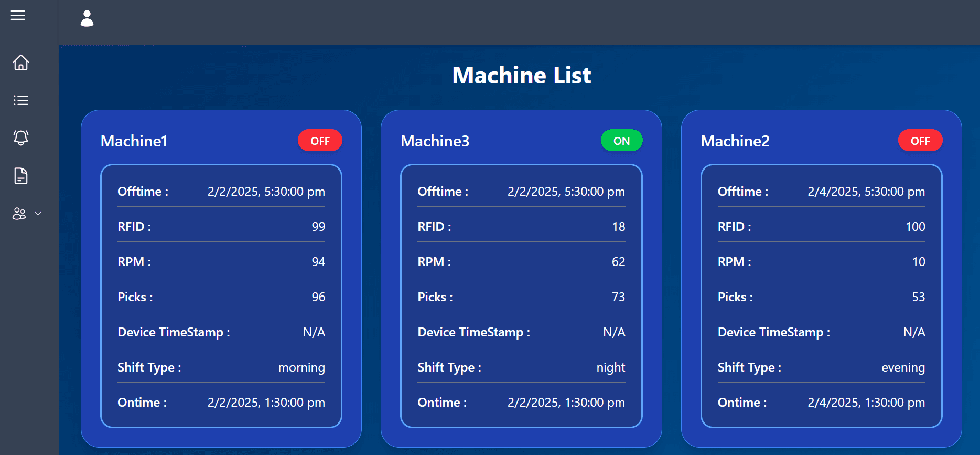
Task: Click Machine3 RPM value 62
Action: (619, 262)
